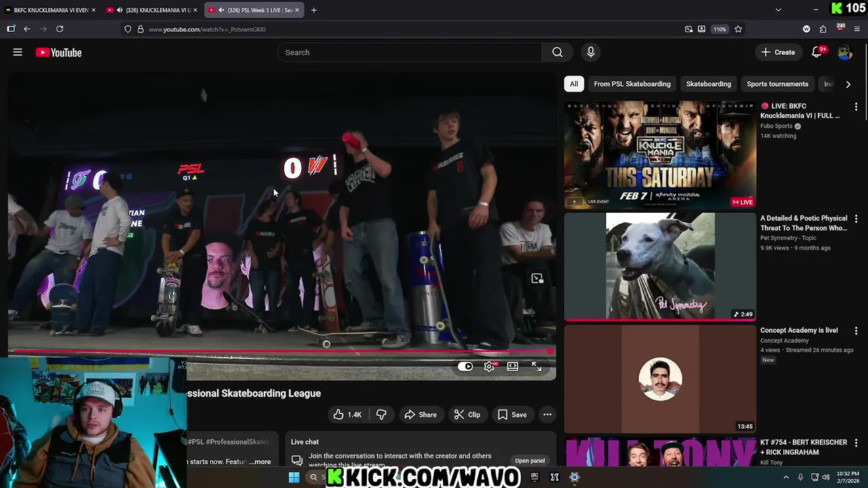This screenshot has width=868, height=488.
Task: Open more actions for the video
Action: coord(547,415)
